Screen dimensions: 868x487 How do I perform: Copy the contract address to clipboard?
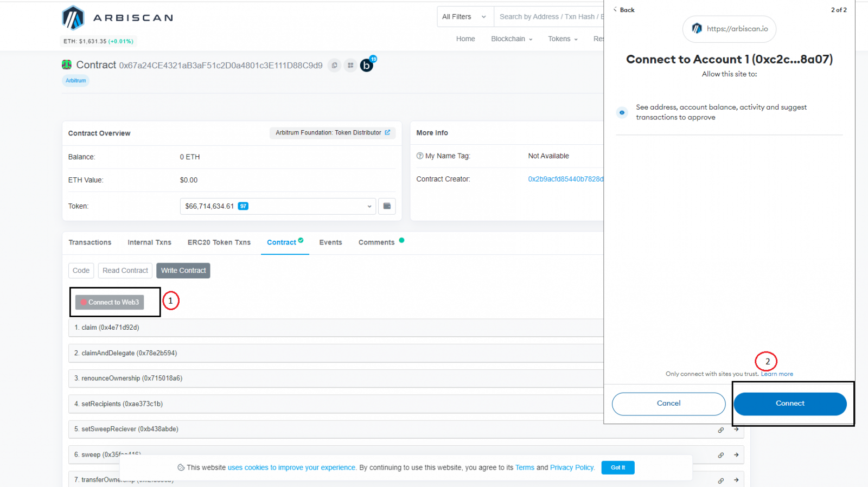335,66
